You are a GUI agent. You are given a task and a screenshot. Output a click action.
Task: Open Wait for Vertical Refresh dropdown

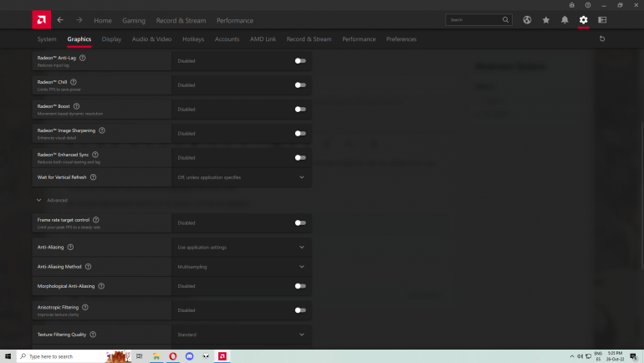[x=241, y=177]
